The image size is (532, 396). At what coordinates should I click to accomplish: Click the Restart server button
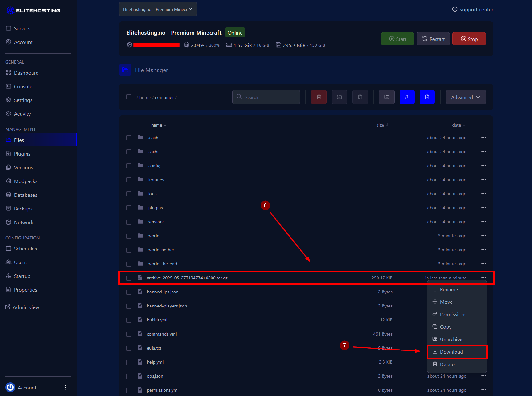433,39
